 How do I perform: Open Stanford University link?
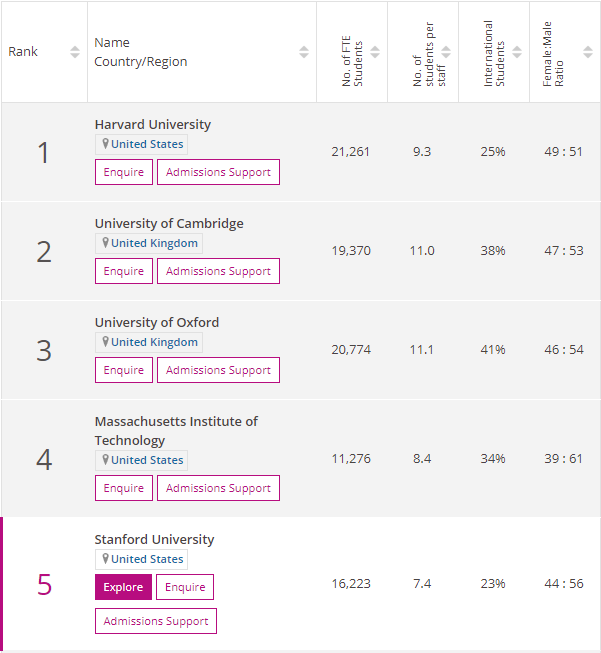pyautogui.click(x=154, y=540)
